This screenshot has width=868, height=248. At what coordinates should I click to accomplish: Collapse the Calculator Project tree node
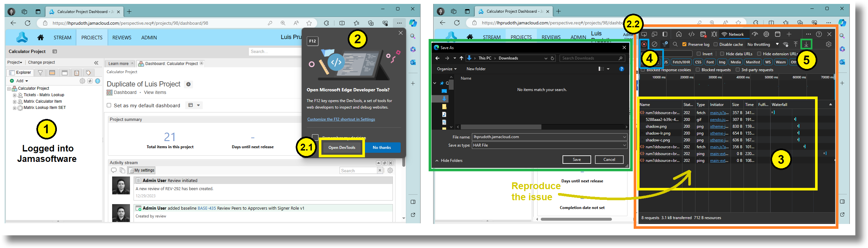[9, 89]
